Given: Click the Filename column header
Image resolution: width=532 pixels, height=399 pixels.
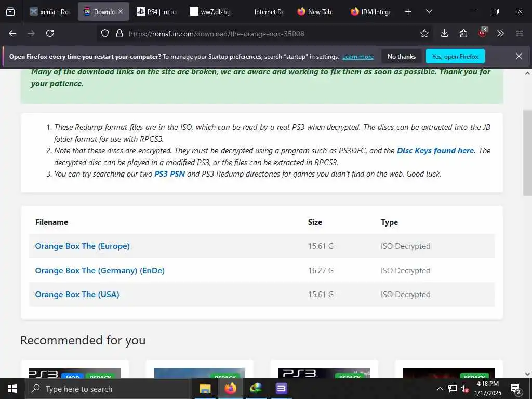Looking at the screenshot, I should tap(51, 222).
